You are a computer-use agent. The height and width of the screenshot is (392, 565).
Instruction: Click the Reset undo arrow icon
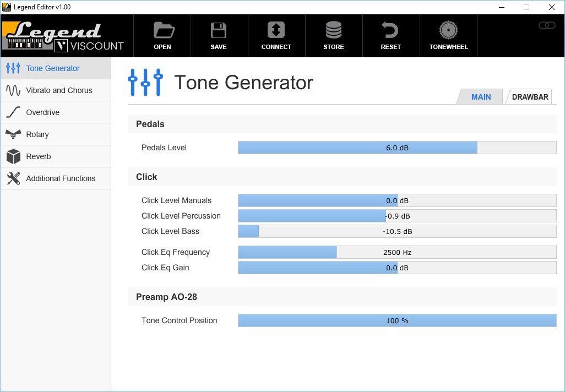[389, 30]
